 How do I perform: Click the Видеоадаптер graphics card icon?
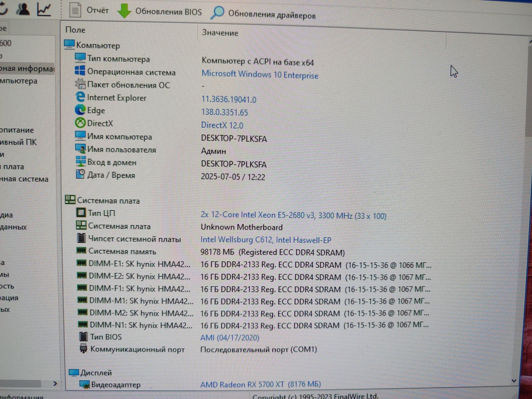(x=85, y=384)
